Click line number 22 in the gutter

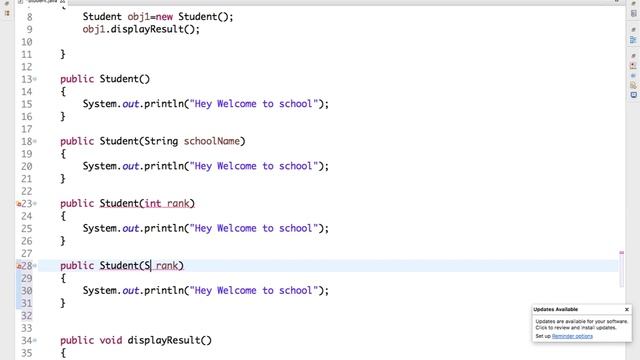point(27,191)
